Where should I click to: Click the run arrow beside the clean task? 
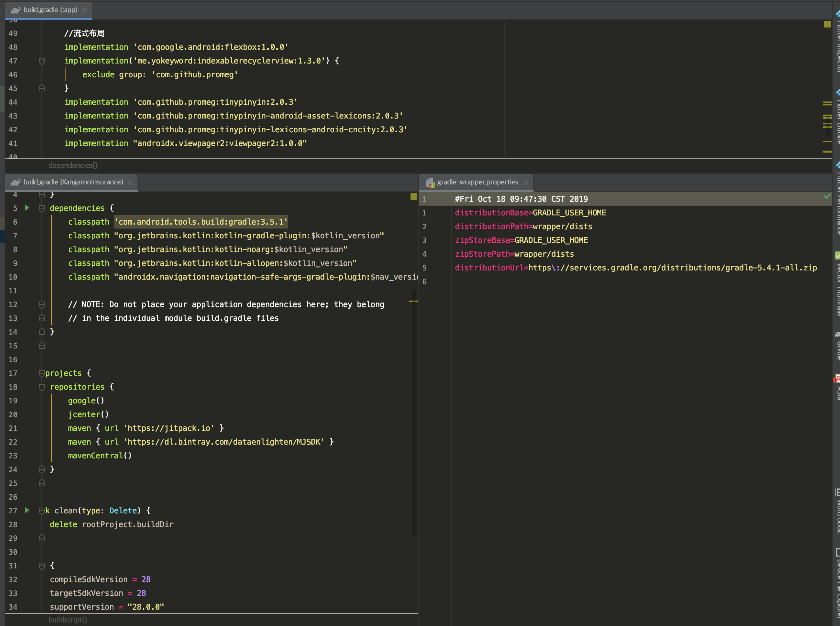click(27, 510)
